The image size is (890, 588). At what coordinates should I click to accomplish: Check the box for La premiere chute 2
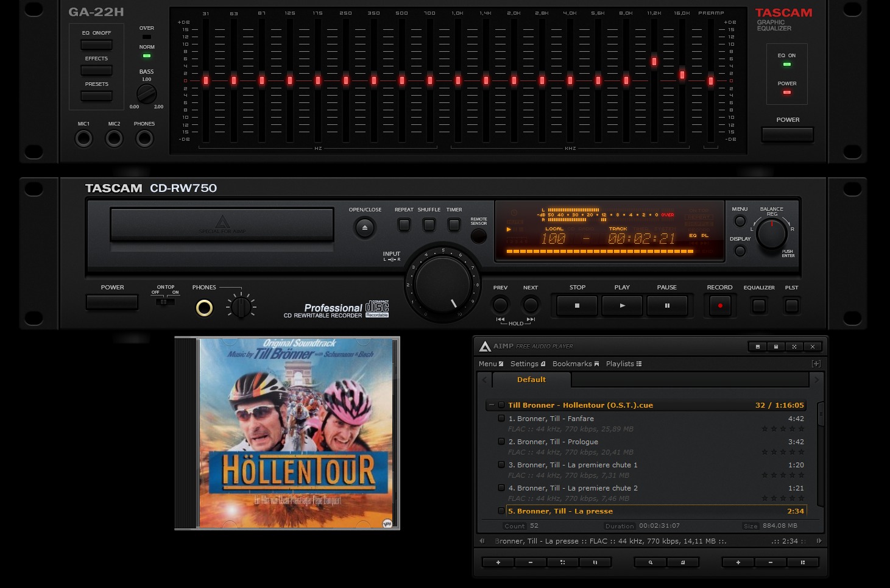pos(501,488)
